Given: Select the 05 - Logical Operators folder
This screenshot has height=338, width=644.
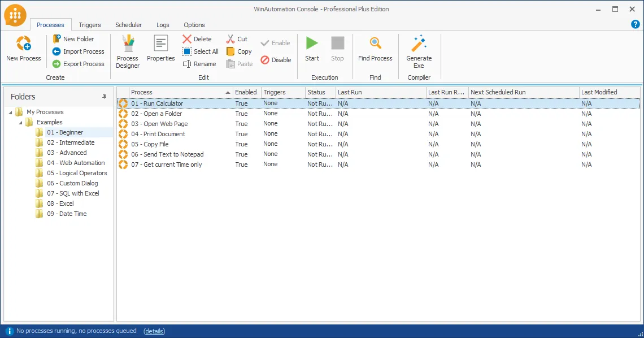Looking at the screenshot, I should point(77,174).
